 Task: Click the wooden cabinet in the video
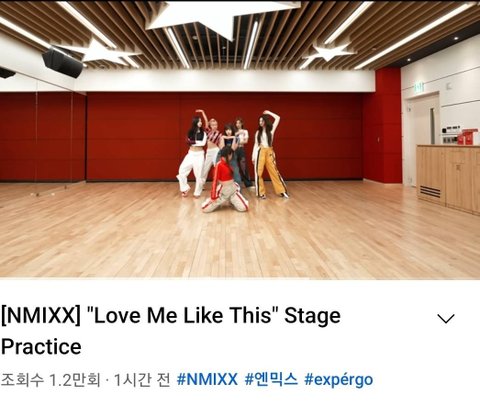coord(448,178)
